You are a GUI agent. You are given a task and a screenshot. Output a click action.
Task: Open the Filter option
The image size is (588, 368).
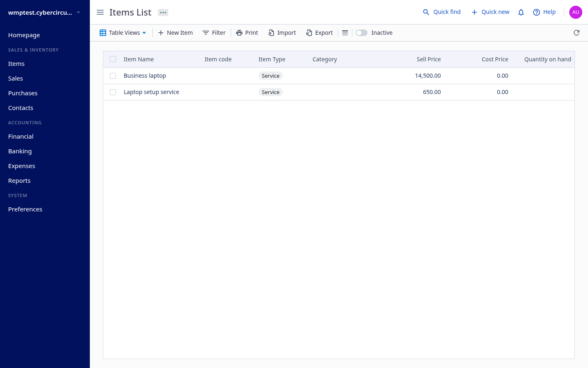tap(214, 33)
